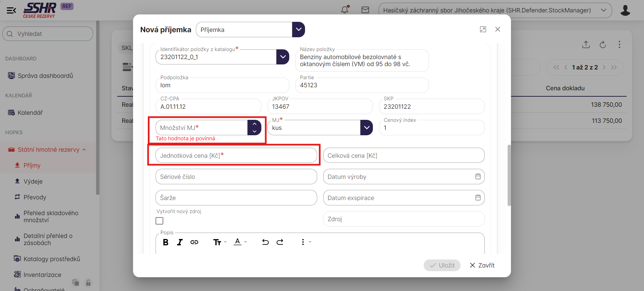Open the document type Příjemka dropdown
Viewport: 644px width, 291px height.
pos(298,30)
